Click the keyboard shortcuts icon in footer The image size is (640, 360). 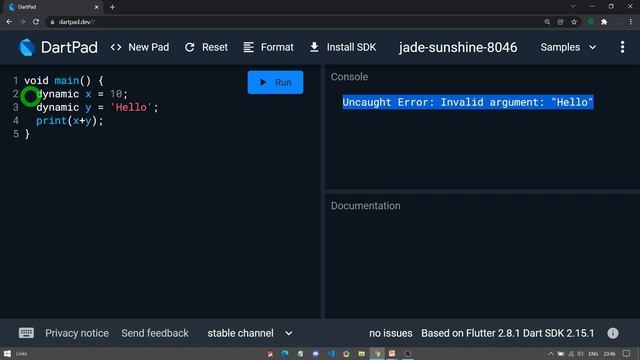pos(27,333)
